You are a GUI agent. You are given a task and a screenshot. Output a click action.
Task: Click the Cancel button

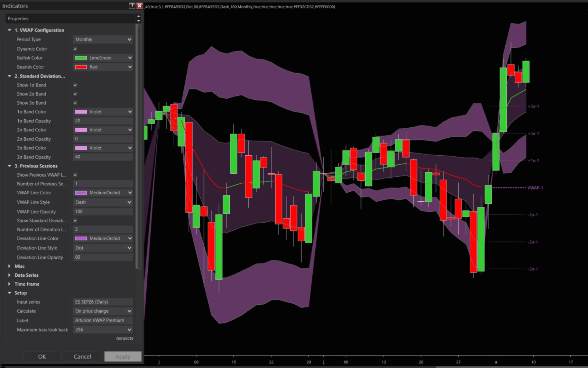pyautogui.click(x=82, y=357)
